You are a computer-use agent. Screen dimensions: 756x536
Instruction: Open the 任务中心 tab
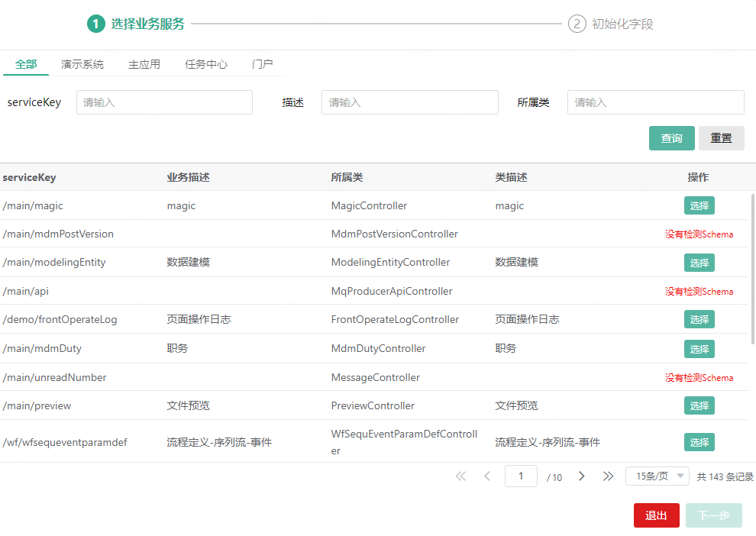(206, 64)
